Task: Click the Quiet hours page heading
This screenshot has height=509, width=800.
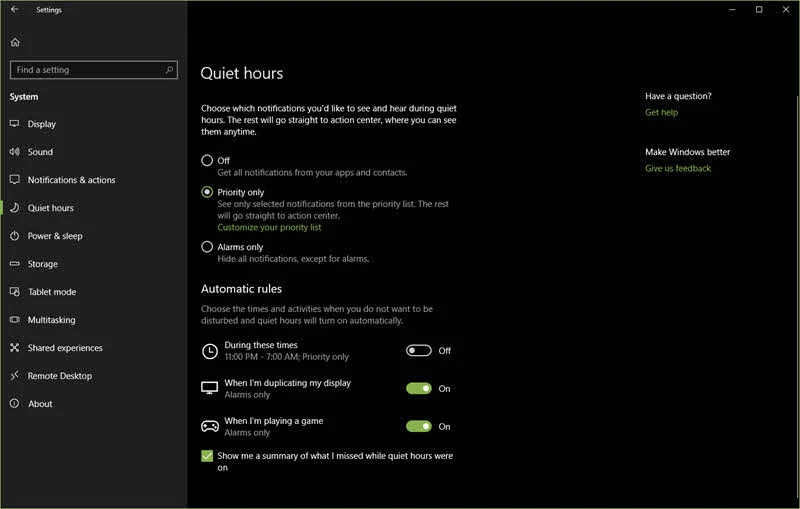Action: (x=242, y=73)
